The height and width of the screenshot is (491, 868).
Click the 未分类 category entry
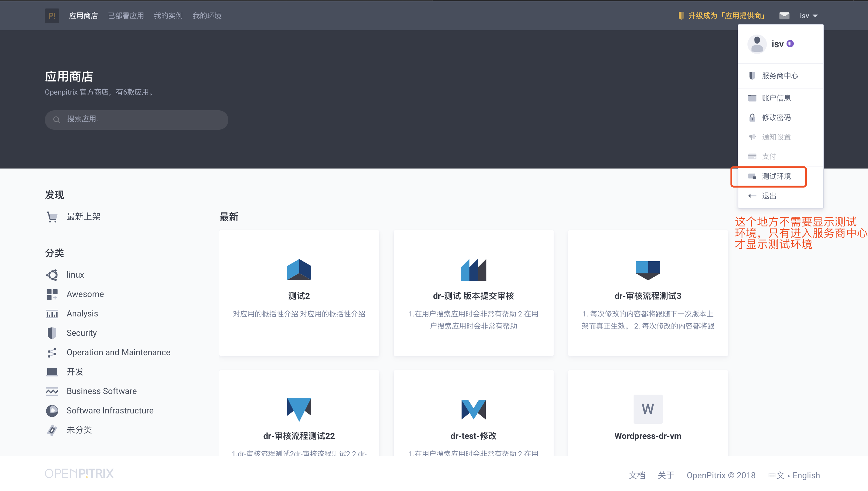(x=80, y=430)
